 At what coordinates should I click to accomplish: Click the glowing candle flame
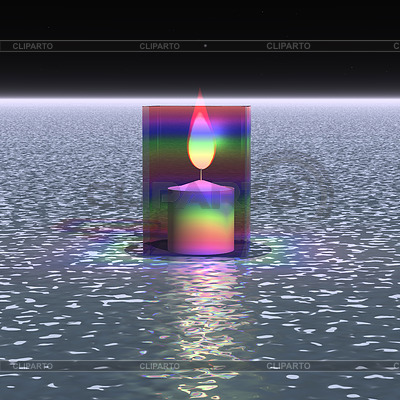[x=201, y=133]
